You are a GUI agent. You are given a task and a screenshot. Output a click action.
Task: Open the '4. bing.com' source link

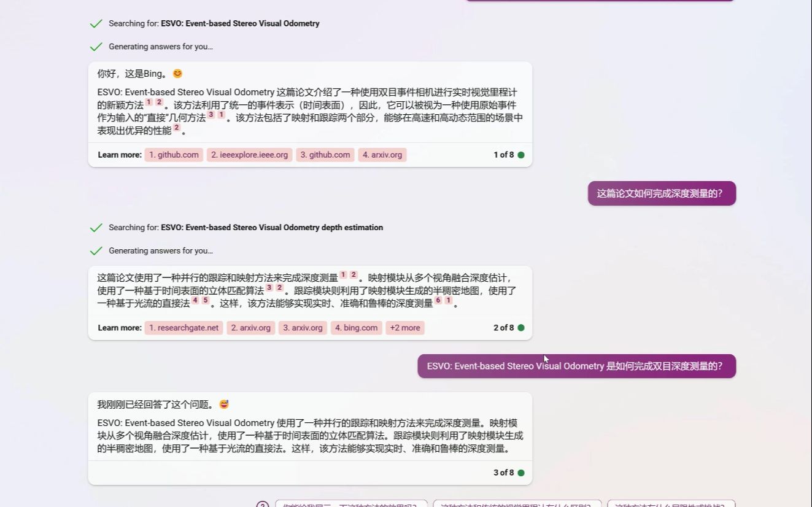(356, 328)
